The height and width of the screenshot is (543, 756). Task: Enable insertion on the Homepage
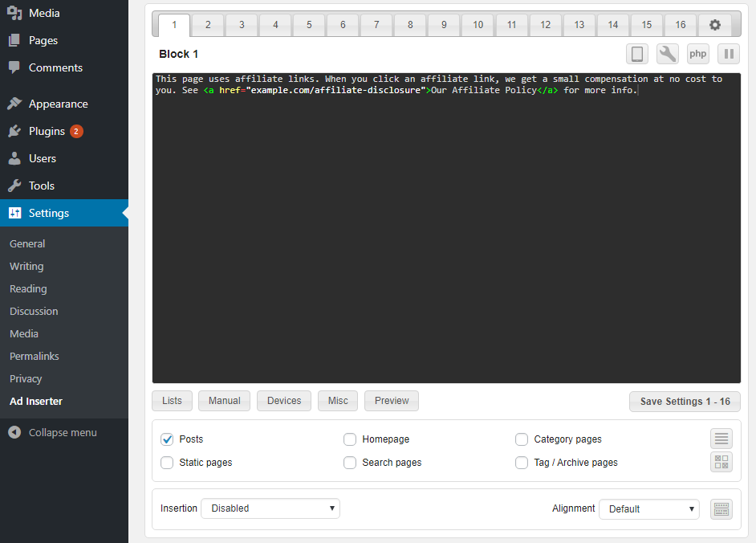coord(350,439)
